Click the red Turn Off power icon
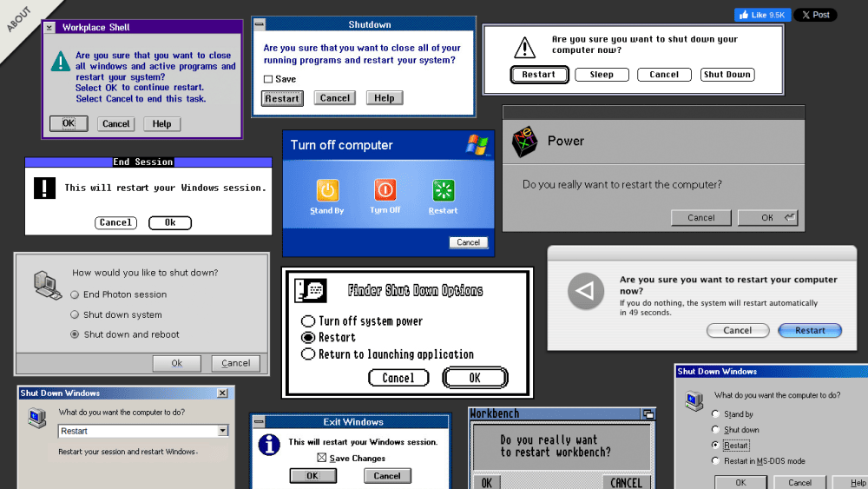Image resolution: width=868 pixels, height=489 pixels. point(385,189)
